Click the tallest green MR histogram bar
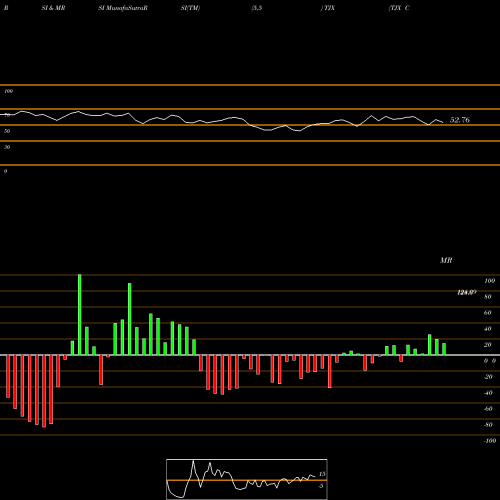Viewport: 500px width, 500px height. (80, 315)
